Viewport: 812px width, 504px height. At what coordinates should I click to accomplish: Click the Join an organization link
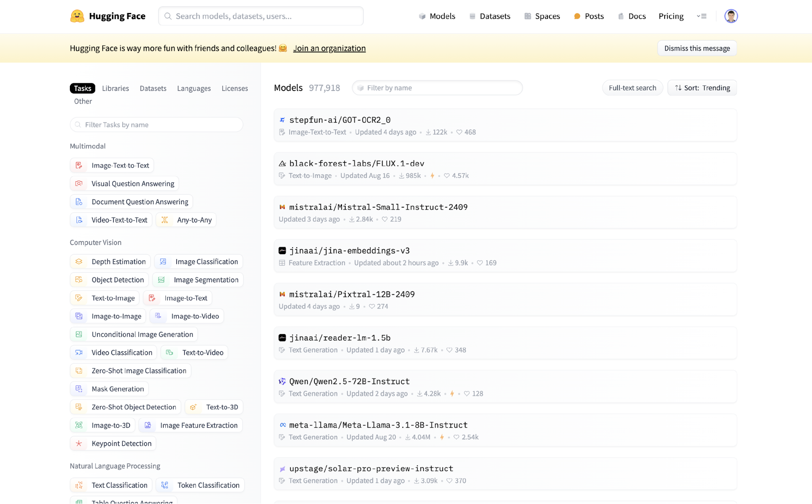click(329, 48)
